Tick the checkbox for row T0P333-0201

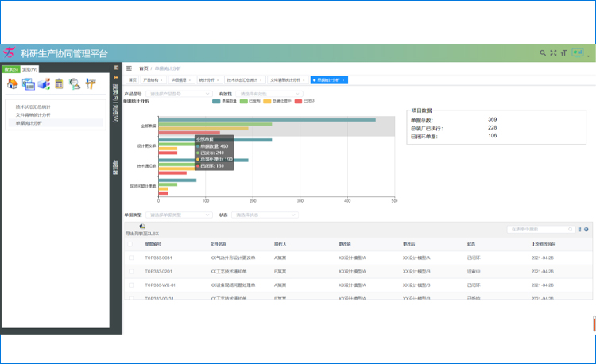click(x=131, y=271)
